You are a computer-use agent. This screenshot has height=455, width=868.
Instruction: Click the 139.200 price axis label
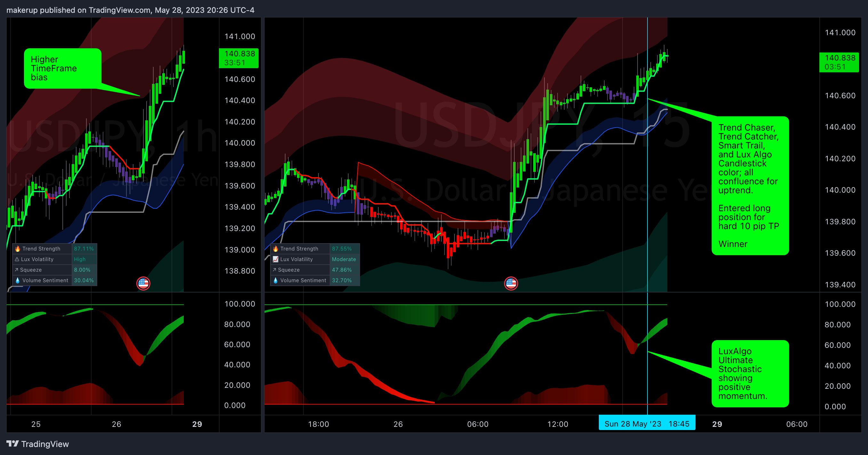pos(240,228)
